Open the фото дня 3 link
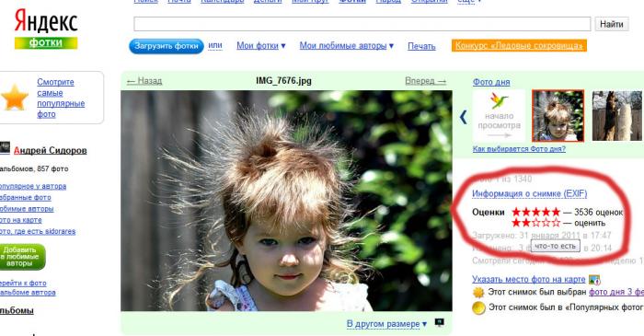Viewport: 644px width, 336px height. coord(616,292)
